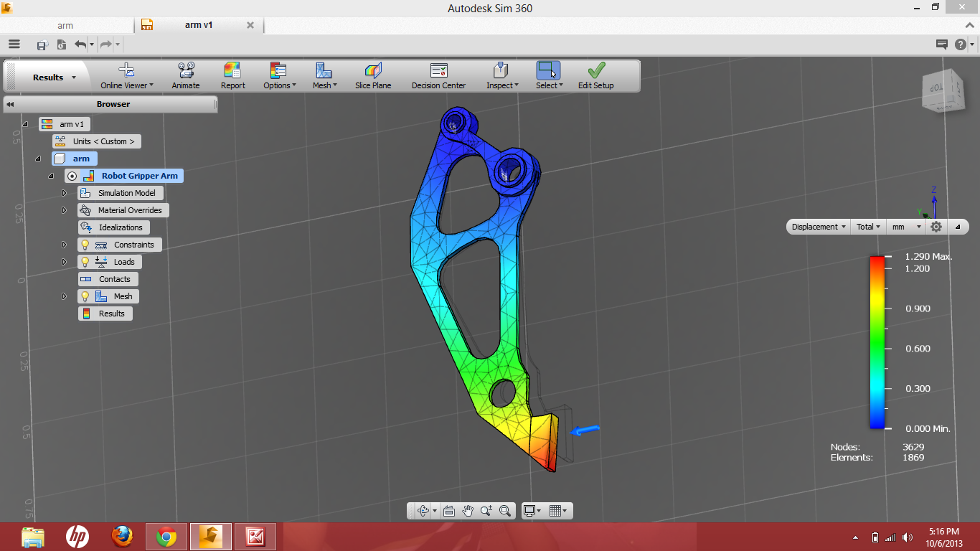This screenshot has width=980, height=551.
Task: Collapse the Browser panel double arrow
Action: pos(11,104)
